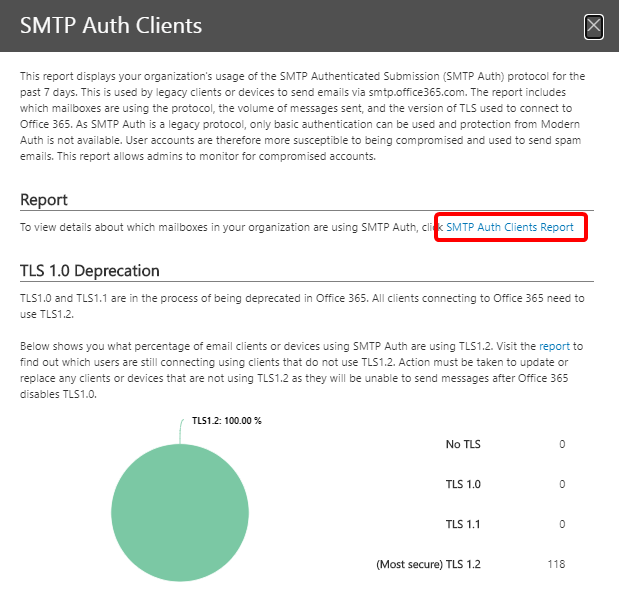Viewport: 619px width, 599px height.
Task: Click the 'TLS 1.1' legend label
Action: [x=461, y=524]
